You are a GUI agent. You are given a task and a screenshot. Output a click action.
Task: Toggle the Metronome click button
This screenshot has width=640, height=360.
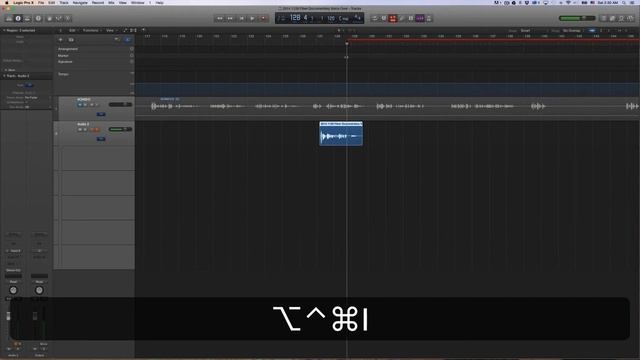(x=429, y=18)
